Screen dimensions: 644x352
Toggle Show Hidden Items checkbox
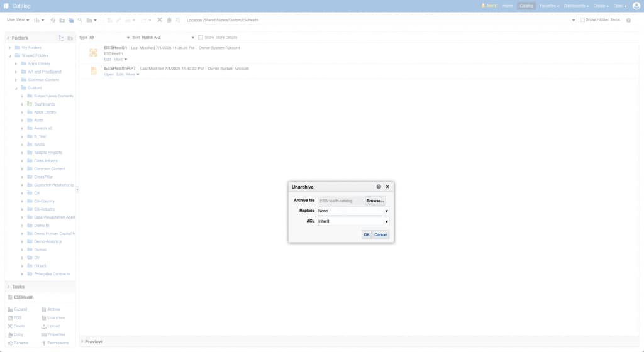point(582,19)
